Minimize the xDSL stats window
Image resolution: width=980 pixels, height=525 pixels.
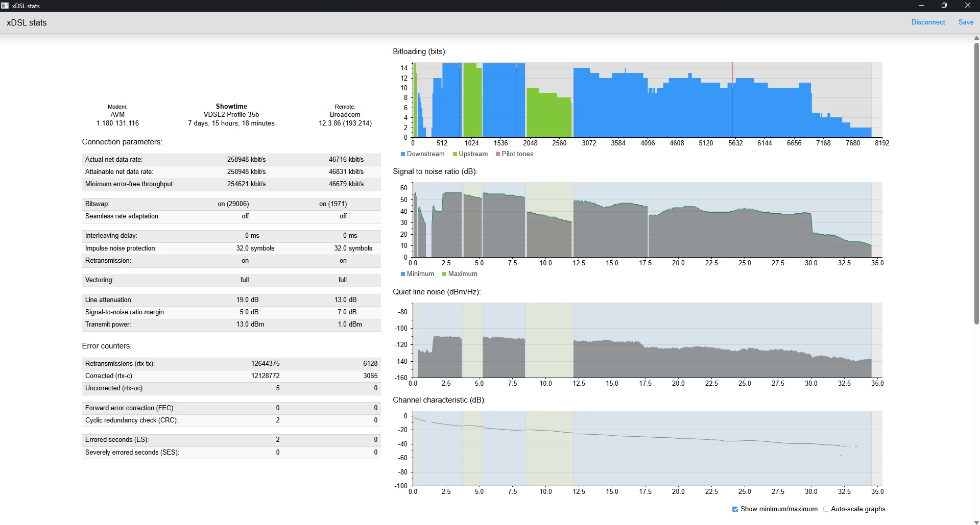click(x=921, y=6)
